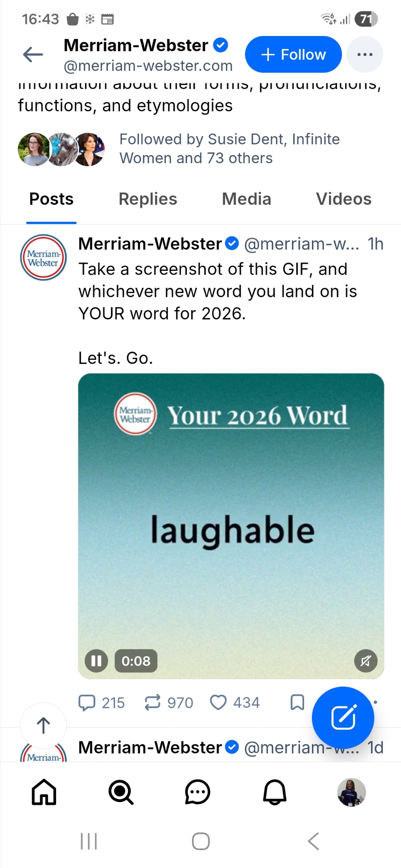
Task: Switch to the Replies tab
Action: coord(148,199)
